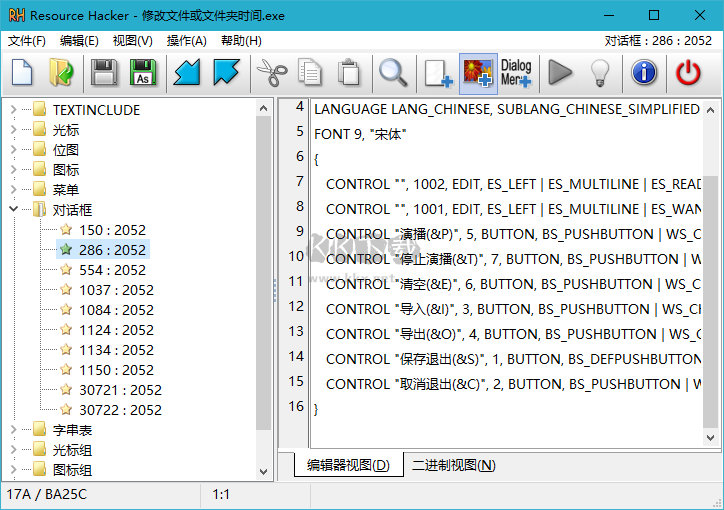Click the 17A / BA25C status bar entry
Viewport: 724px width, 510px height.
(x=46, y=494)
